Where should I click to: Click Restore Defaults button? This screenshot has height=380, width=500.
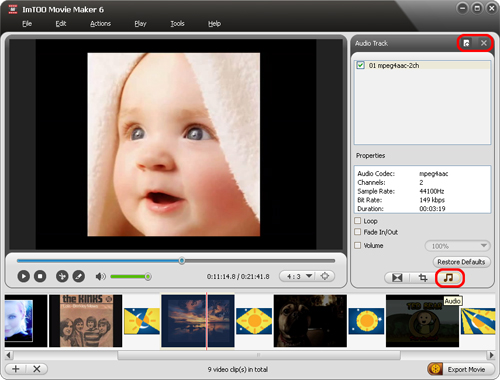tap(461, 262)
